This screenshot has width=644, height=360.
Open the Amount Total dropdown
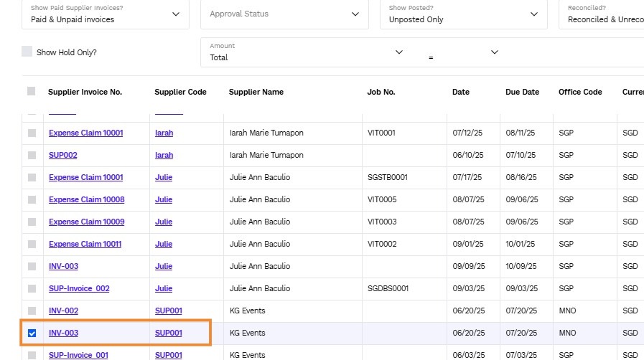point(306,52)
